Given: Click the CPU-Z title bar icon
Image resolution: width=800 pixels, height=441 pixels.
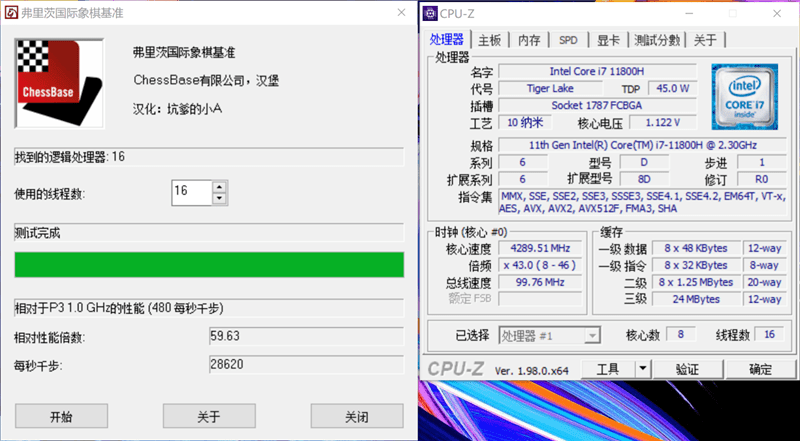Looking at the screenshot, I should [430, 14].
